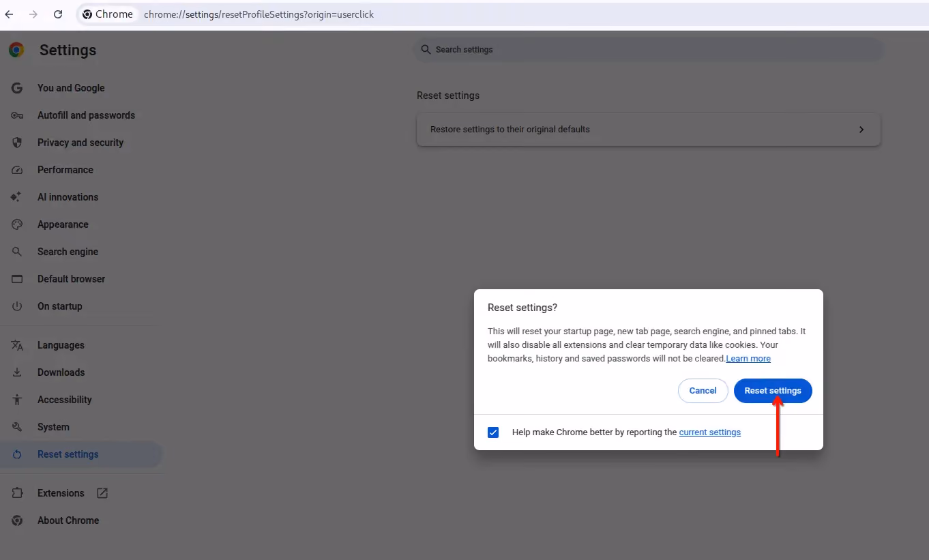The height and width of the screenshot is (560, 929).
Task: Click the Google G icon
Action: click(x=17, y=88)
